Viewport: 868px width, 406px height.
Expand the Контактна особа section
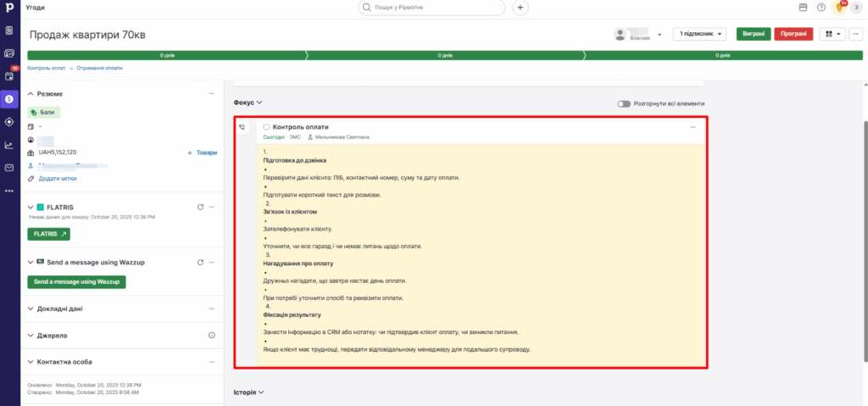[x=31, y=362]
